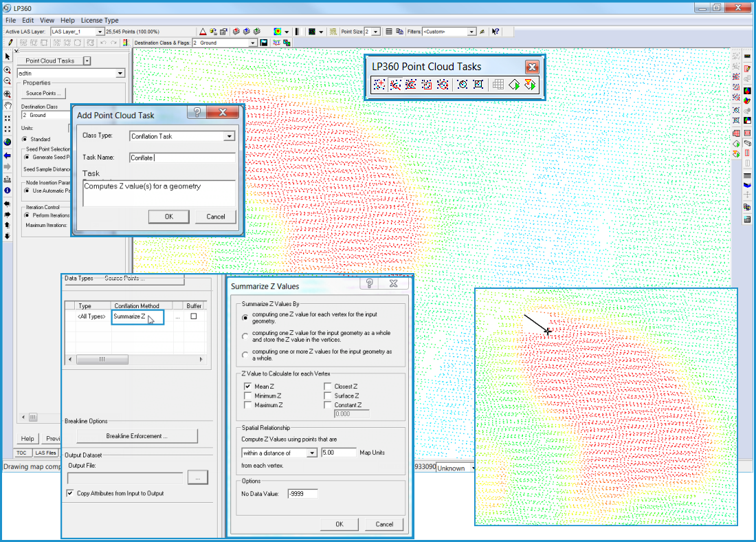Click OK in Add Point Cloud Task
The image size is (756, 542).
pos(169,217)
